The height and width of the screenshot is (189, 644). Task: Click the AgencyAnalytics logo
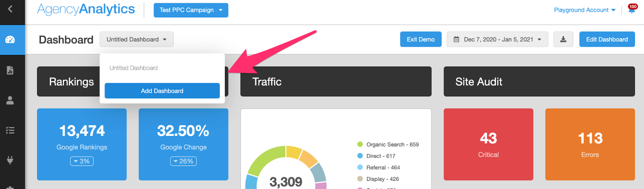86,9
